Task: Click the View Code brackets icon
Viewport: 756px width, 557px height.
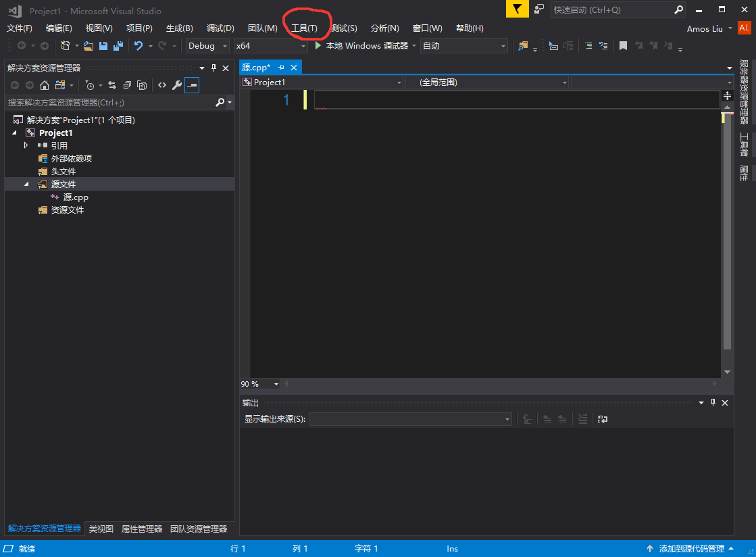Action: point(162,85)
